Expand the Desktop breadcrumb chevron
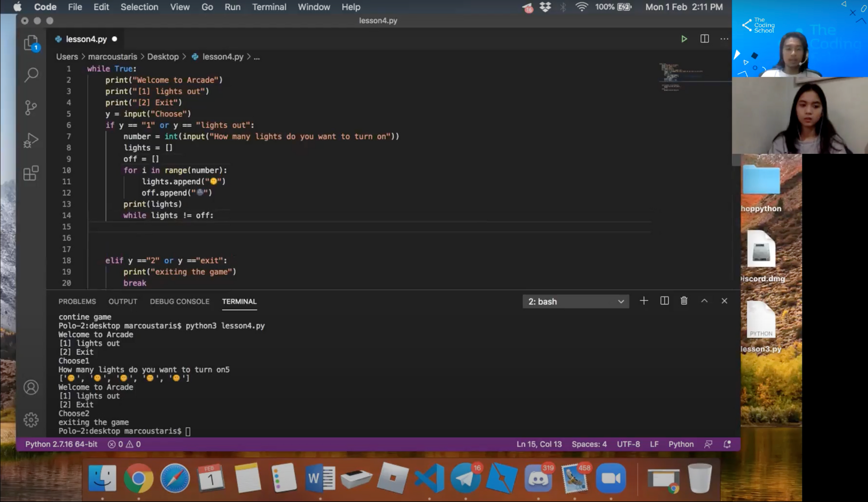868x502 pixels. pos(184,57)
